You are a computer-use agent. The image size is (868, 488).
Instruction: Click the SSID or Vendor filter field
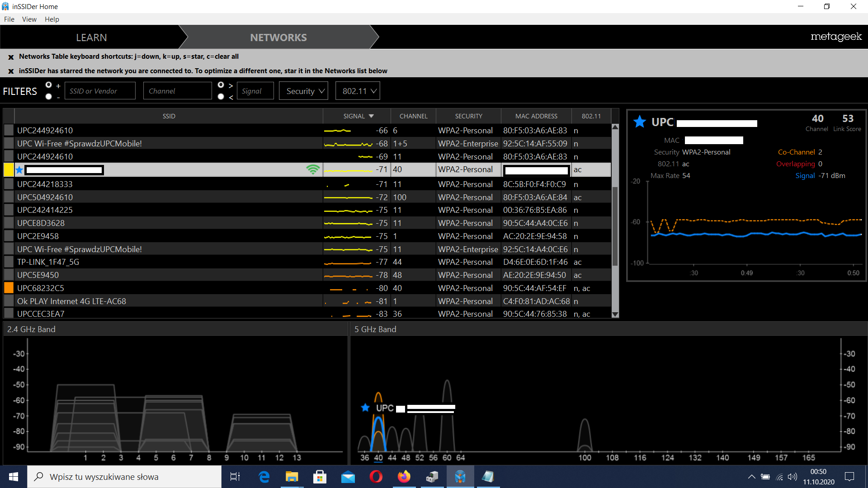tap(100, 91)
